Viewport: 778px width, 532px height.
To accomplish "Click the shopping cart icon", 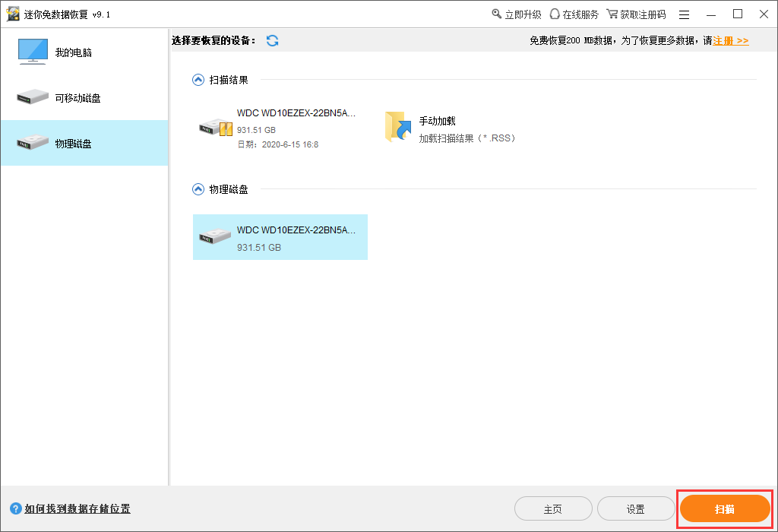I will click(612, 14).
